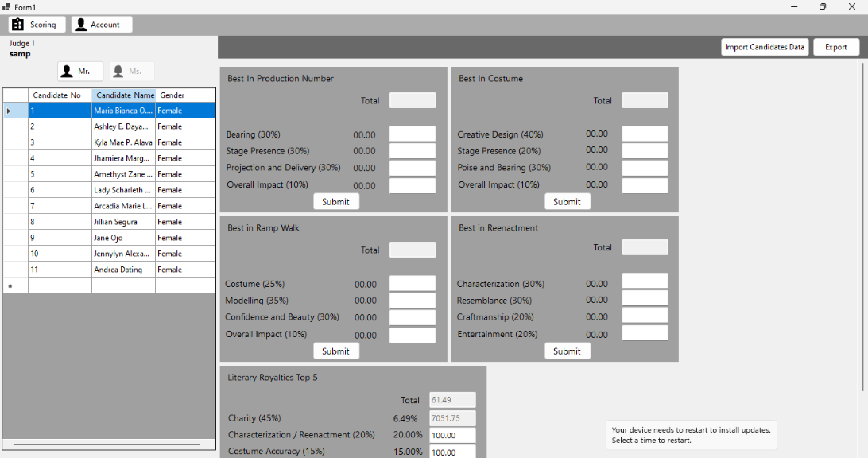The image size is (868, 458).
Task: Click the vertical scrollbar of scoring panel
Action: coord(862,227)
